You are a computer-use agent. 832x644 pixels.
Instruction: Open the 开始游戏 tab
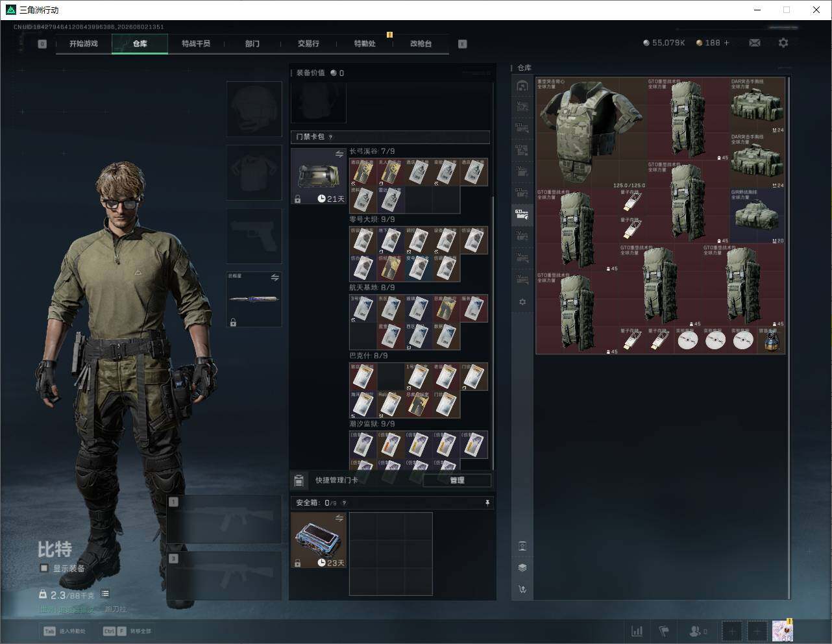click(84, 43)
